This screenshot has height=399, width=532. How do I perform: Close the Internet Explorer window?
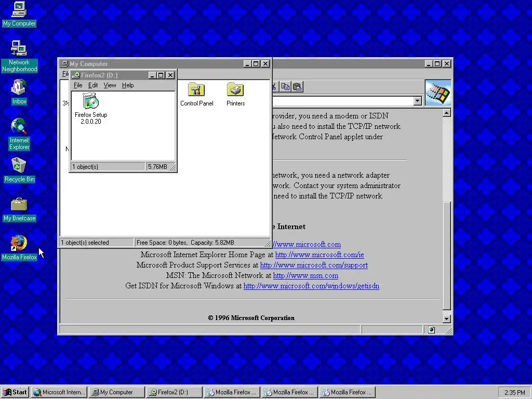coord(447,64)
